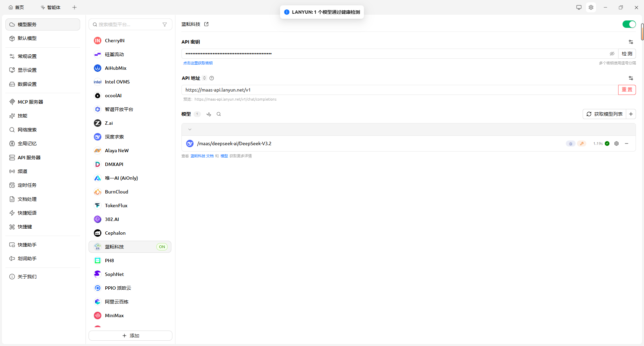
Task: Click the API 地址 URL input field
Action: (400, 90)
